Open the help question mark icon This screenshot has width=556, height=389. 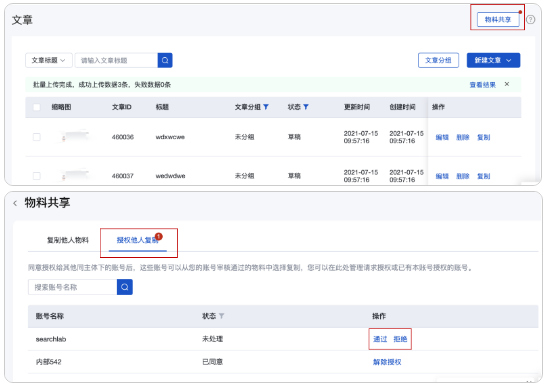tap(530, 20)
